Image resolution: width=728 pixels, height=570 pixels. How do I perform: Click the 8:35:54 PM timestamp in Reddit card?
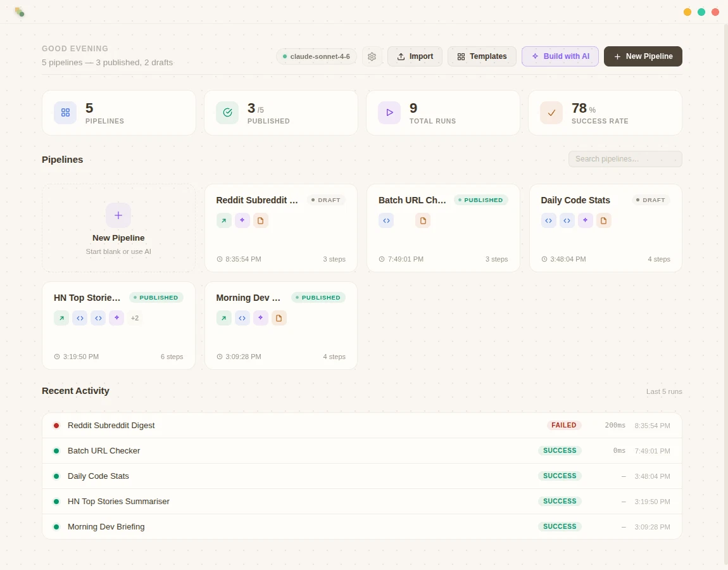(243, 259)
